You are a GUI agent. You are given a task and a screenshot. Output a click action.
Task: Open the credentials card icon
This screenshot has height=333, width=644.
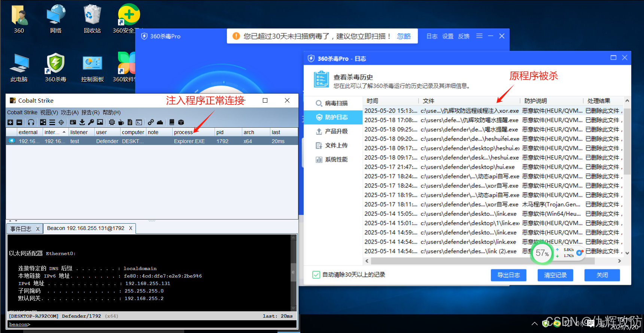(73, 122)
